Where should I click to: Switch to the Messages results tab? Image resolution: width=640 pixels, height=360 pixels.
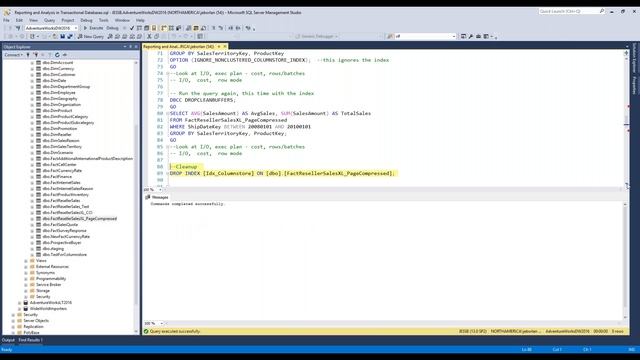click(157, 197)
